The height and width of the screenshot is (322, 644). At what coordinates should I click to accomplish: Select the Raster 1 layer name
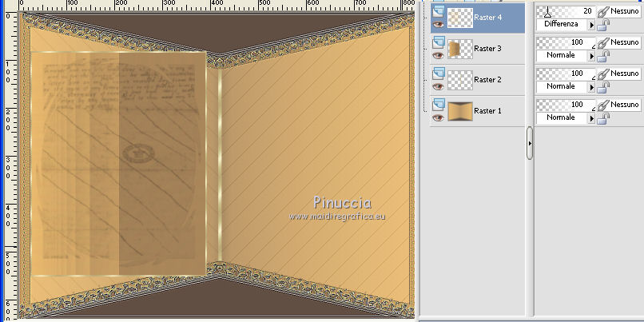click(487, 111)
